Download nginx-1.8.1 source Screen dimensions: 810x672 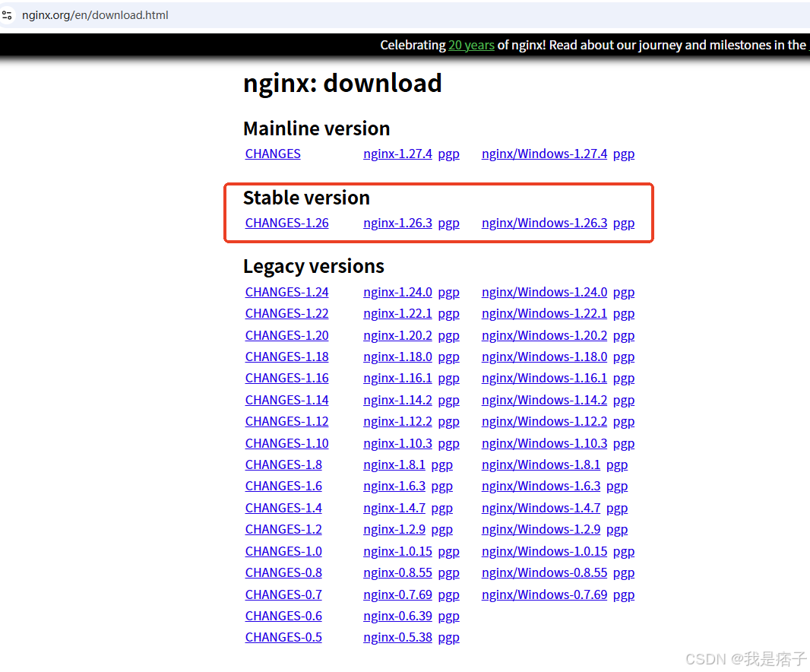pos(394,465)
